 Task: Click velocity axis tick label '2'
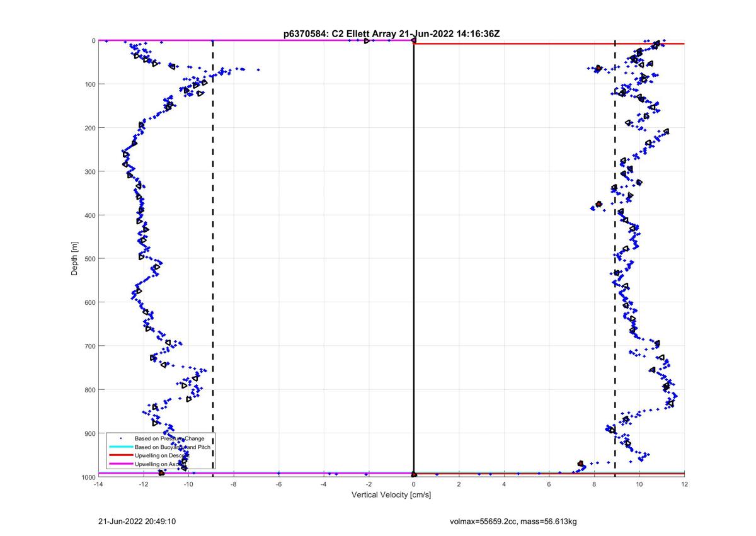[x=459, y=484]
